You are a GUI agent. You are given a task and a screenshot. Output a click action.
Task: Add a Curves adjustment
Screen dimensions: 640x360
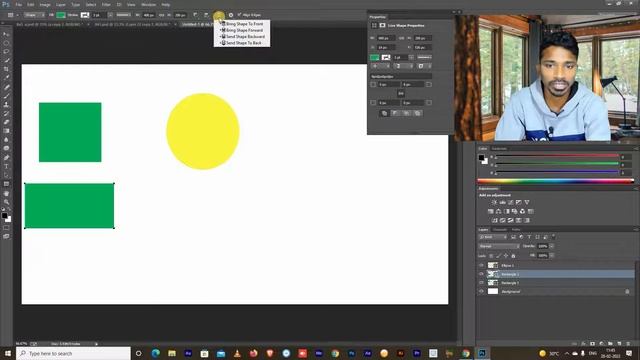[511, 202]
